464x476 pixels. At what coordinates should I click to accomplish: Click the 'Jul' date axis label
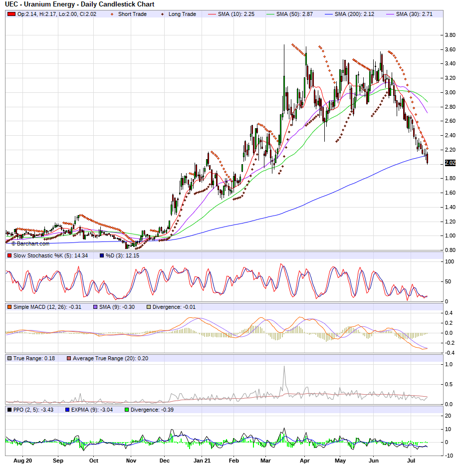click(x=411, y=461)
